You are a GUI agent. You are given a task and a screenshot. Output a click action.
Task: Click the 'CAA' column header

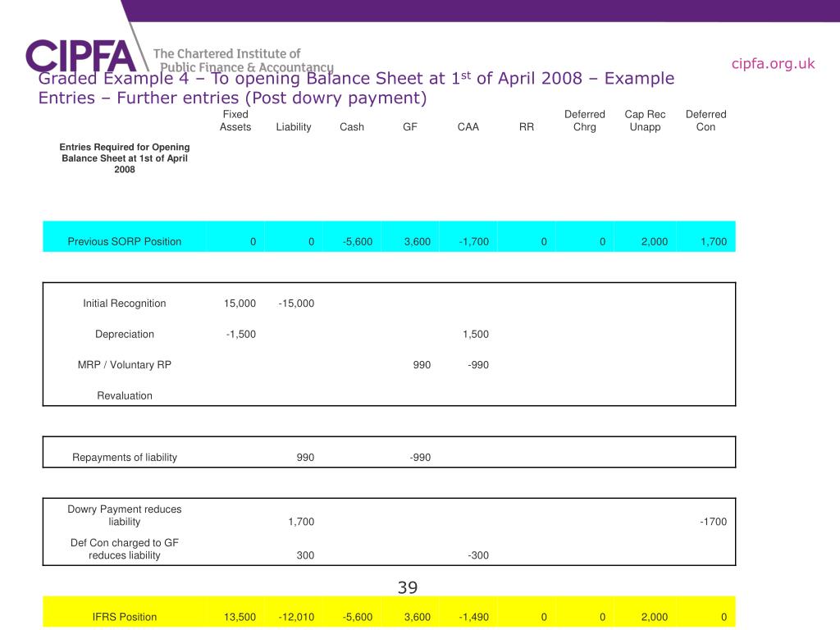tap(468, 127)
